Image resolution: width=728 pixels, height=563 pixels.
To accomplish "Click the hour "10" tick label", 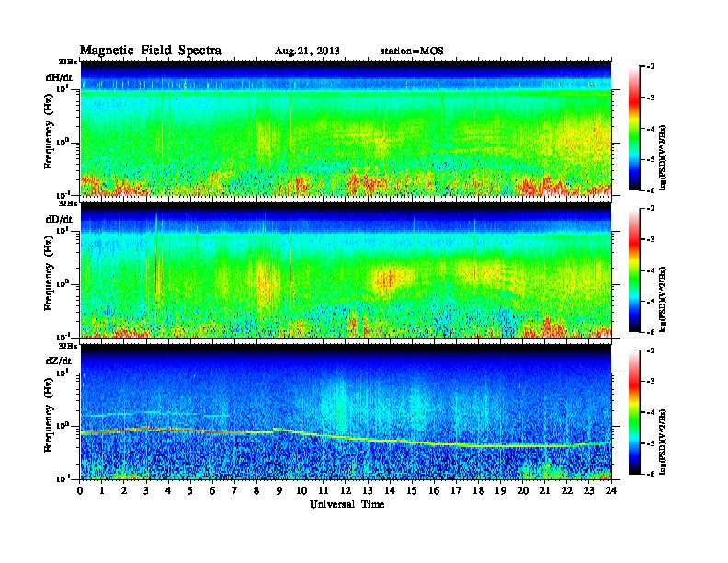I will coord(301,490).
